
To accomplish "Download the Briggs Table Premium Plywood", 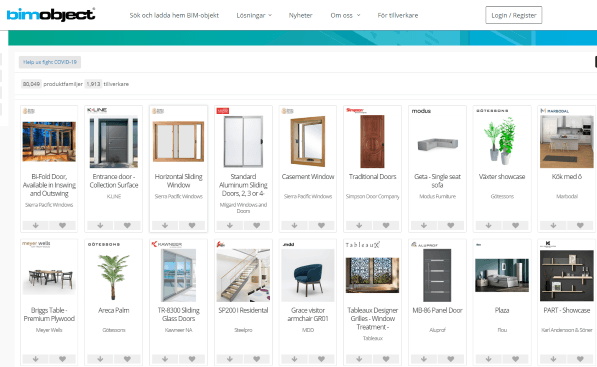I will tap(35, 359).
